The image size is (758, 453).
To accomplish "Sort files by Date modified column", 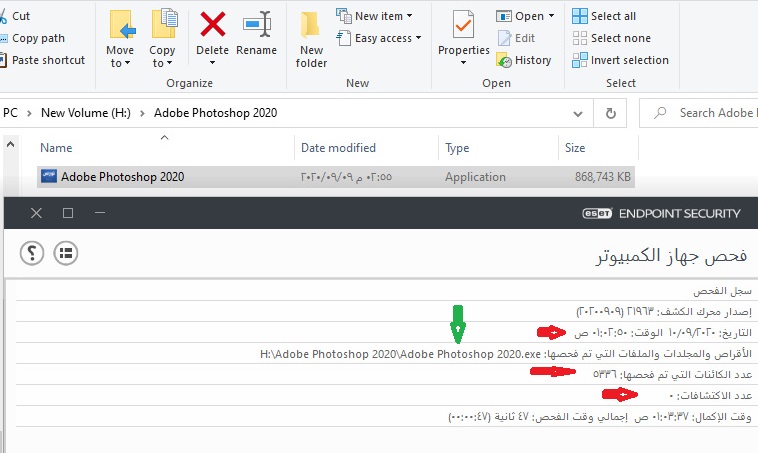I will click(338, 148).
